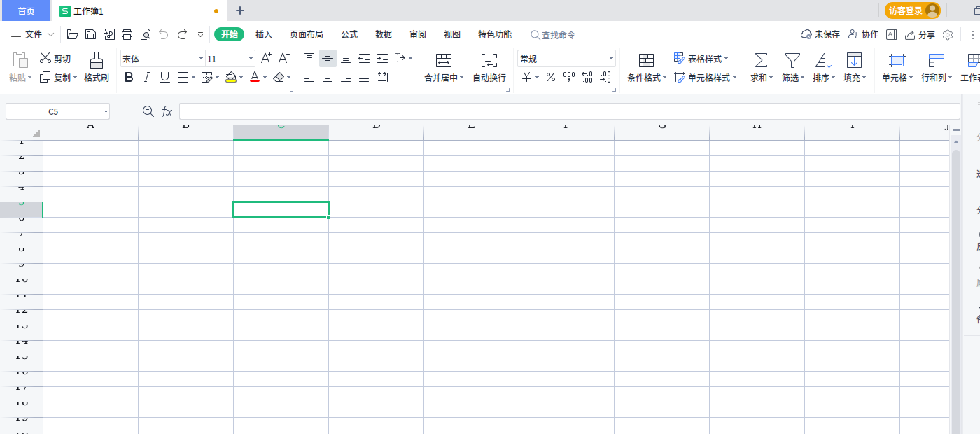Select the Format Painter (格式刷)
The width and height of the screenshot is (980, 434).
click(x=97, y=68)
